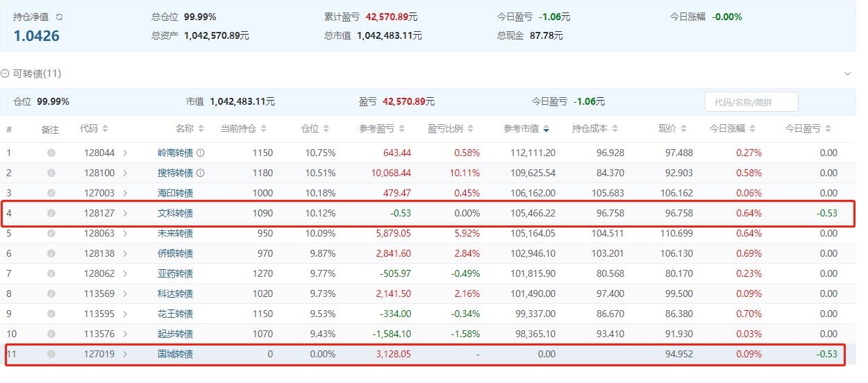
Task: Open the 科达转债 bond link
Action: click(175, 293)
